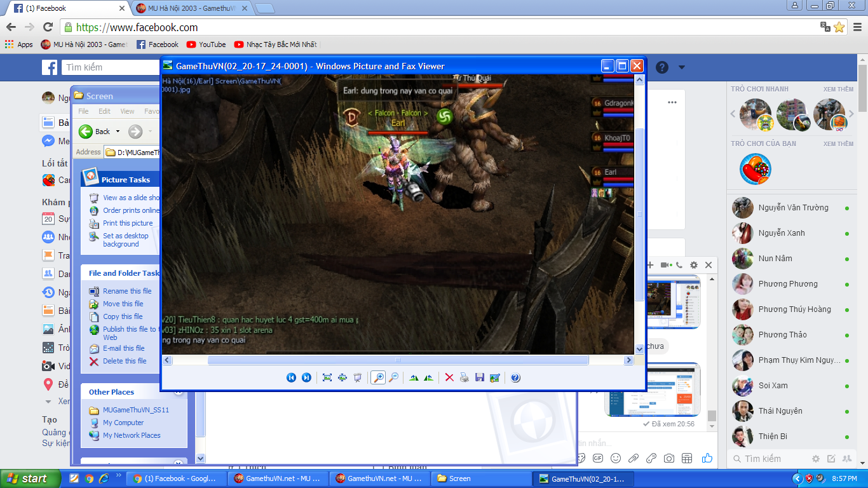
Task: Open new browser tab
Action: click(265, 8)
